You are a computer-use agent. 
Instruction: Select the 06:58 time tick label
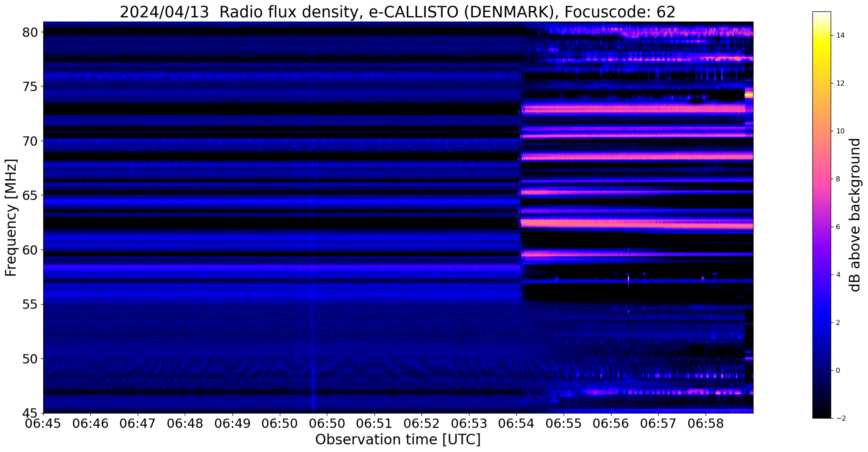(x=706, y=424)
